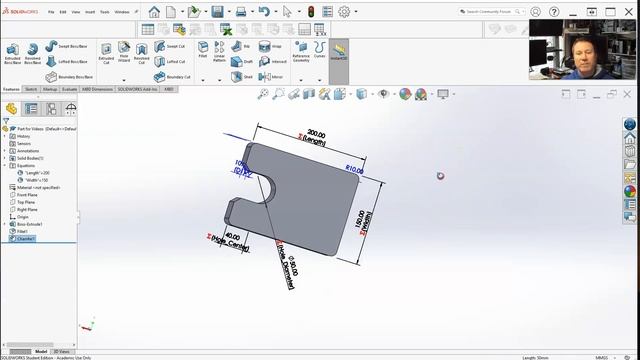This screenshot has width=640, height=360.
Task: Click the Open document folder icon
Action: [194, 12]
